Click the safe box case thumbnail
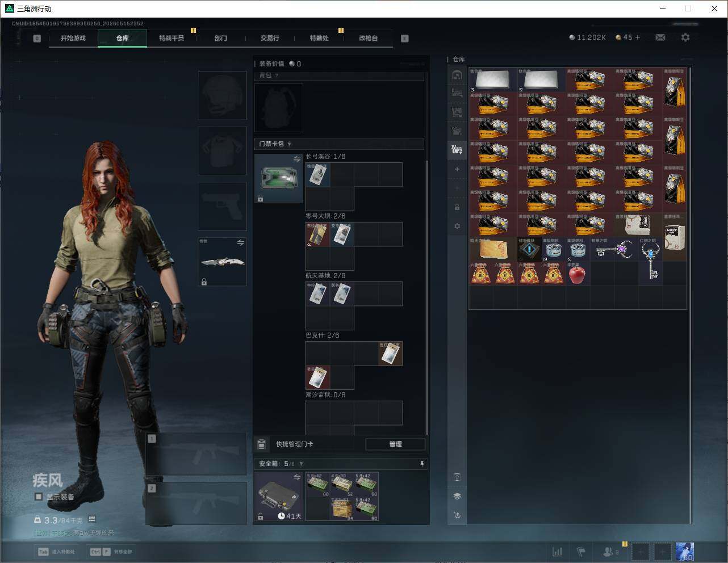Image resolution: width=728 pixels, height=563 pixels. tap(279, 497)
